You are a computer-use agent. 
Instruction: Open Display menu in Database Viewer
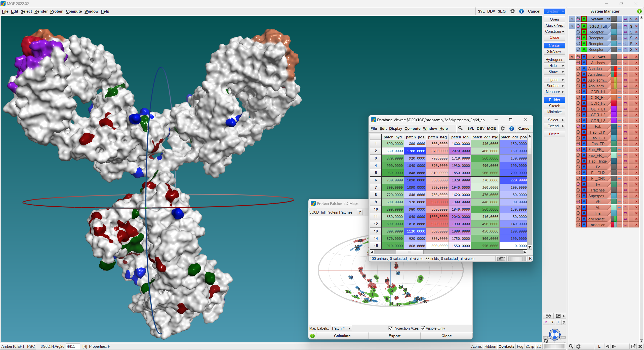click(x=395, y=129)
